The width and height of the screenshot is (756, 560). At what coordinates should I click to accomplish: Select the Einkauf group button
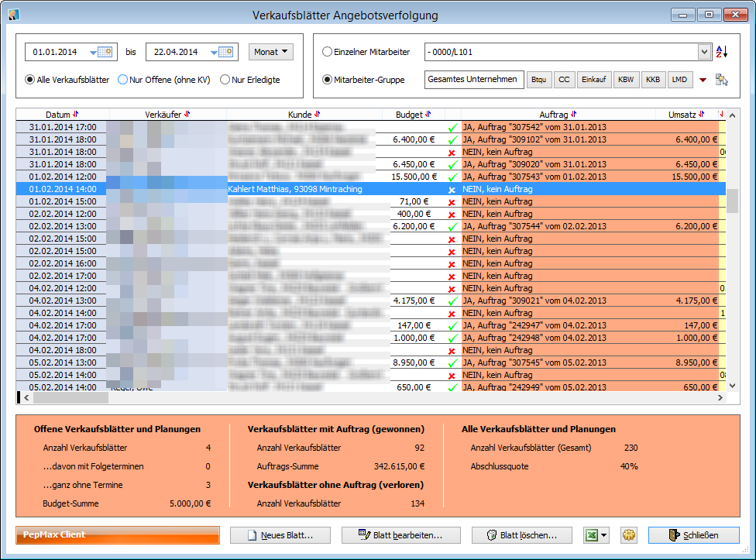(x=593, y=80)
